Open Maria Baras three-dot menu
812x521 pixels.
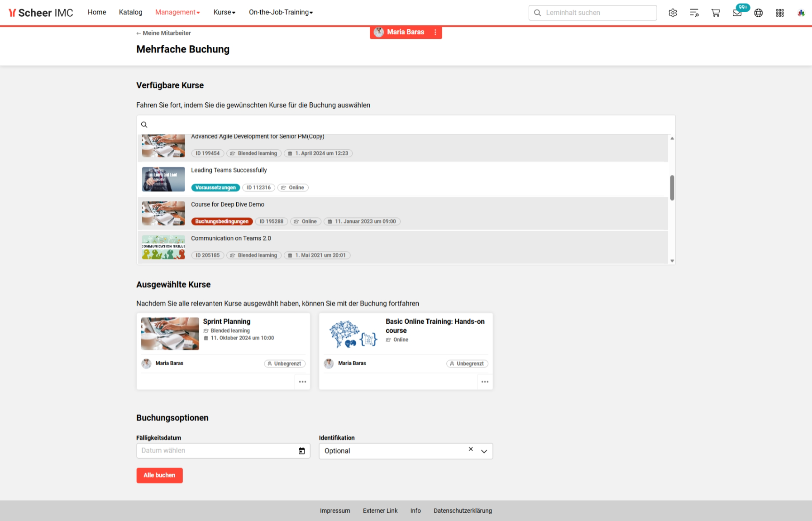tap(435, 32)
